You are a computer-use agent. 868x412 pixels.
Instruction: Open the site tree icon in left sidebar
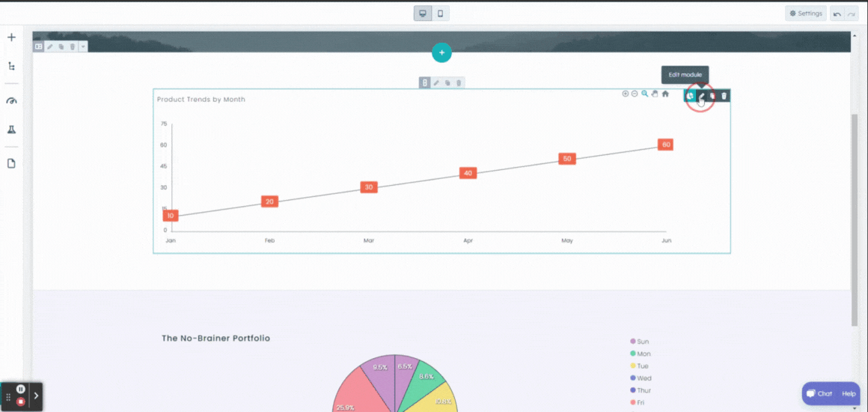(11, 66)
